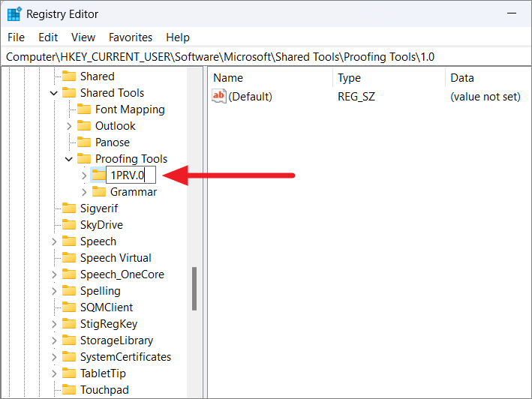The width and height of the screenshot is (532, 399).
Task: Click the (Default) string value icon
Action: click(218, 96)
